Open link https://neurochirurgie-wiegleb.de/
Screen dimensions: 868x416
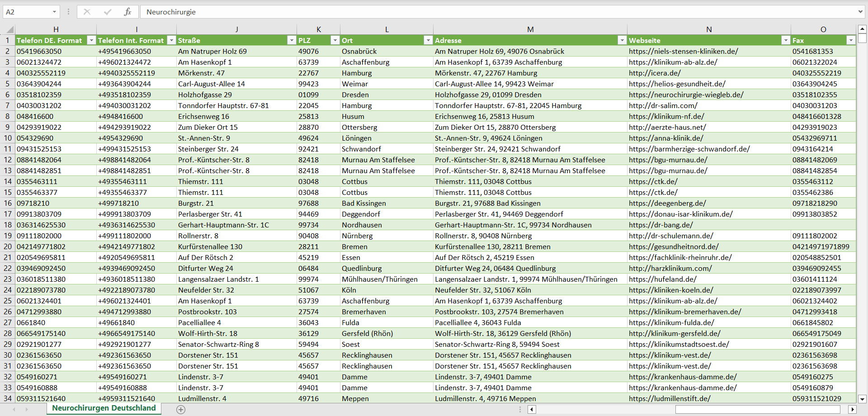(686, 95)
